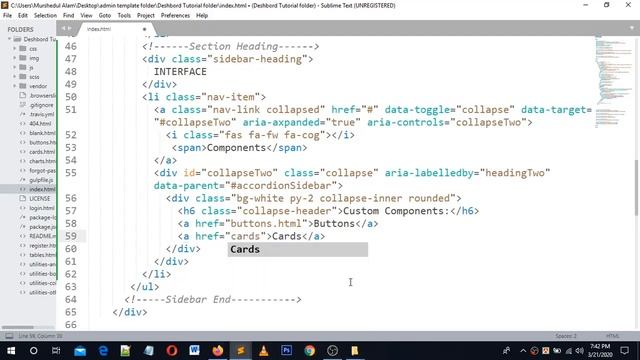The width and height of the screenshot is (640, 360).
Task: Open the volume control in system tray
Action: [x=580, y=351]
